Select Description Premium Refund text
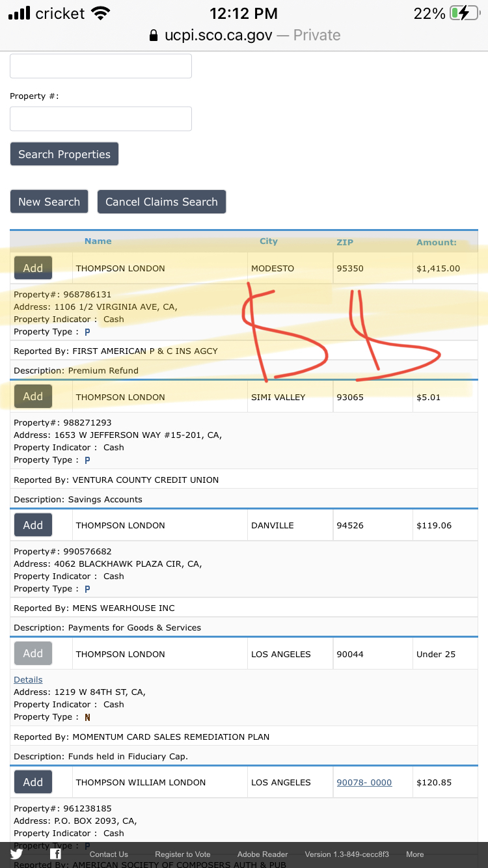 pyautogui.click(x=76, y=370)
